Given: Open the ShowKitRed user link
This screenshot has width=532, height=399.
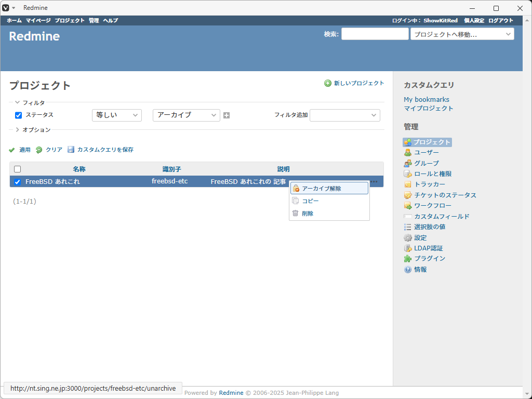Looking at the screenshot, I should [x=441, y=20].
